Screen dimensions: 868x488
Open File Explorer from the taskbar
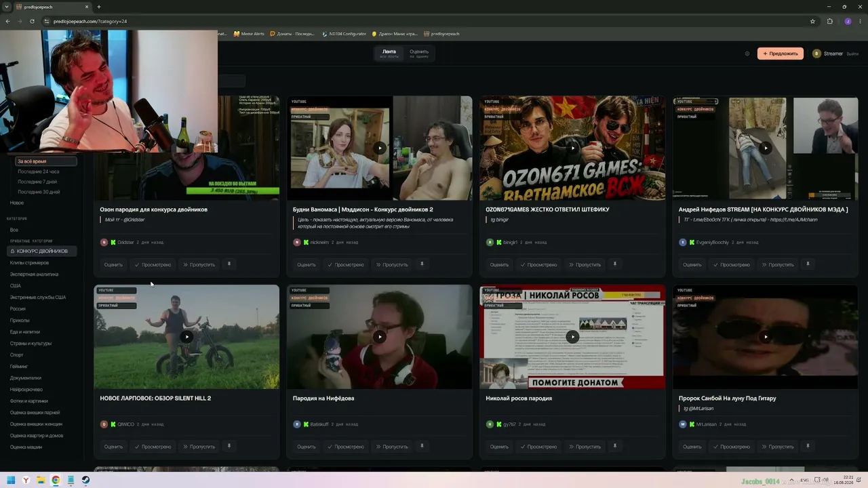coord(41,480)
